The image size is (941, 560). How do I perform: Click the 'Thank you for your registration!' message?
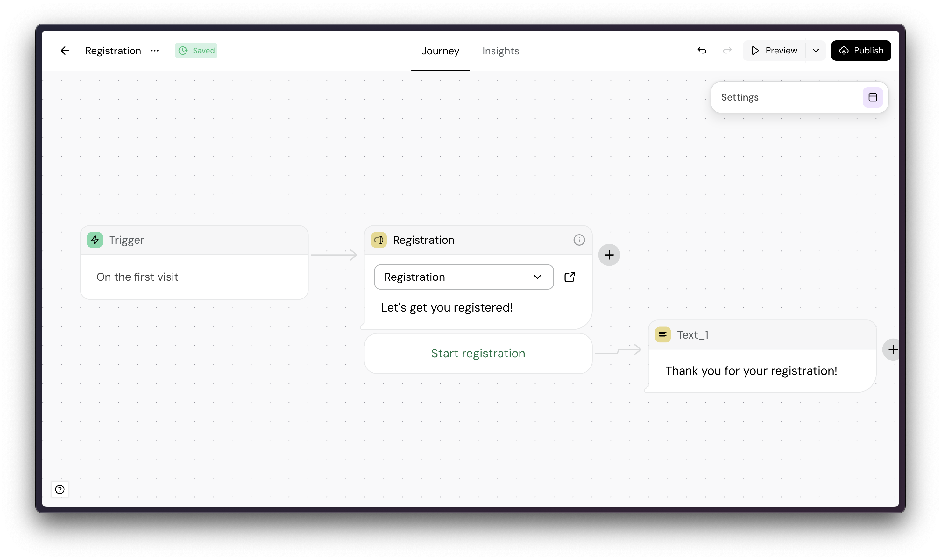coord(751,371)
